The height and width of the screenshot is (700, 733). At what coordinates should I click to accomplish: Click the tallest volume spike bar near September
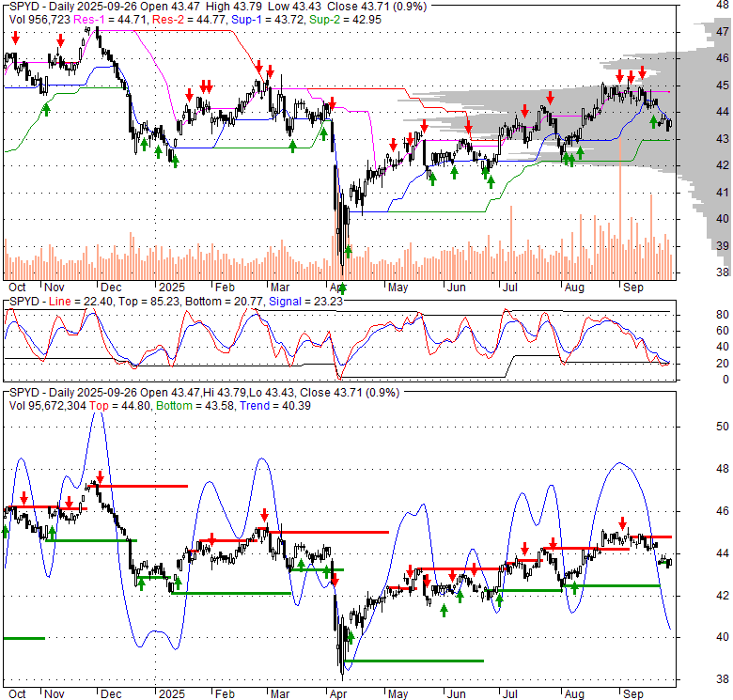[620, 210]
